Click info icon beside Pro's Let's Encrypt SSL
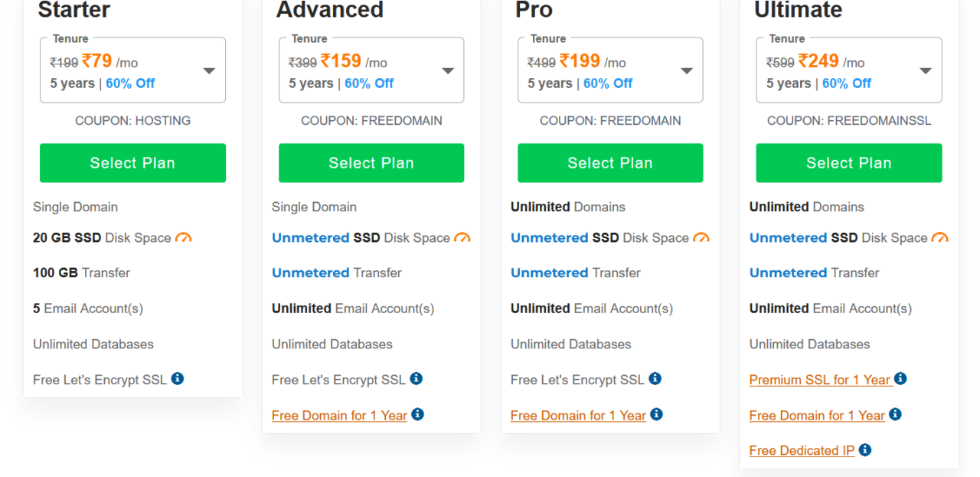This screenshot has height=477, width=980. pyautogui.click(x=655, y=378)
